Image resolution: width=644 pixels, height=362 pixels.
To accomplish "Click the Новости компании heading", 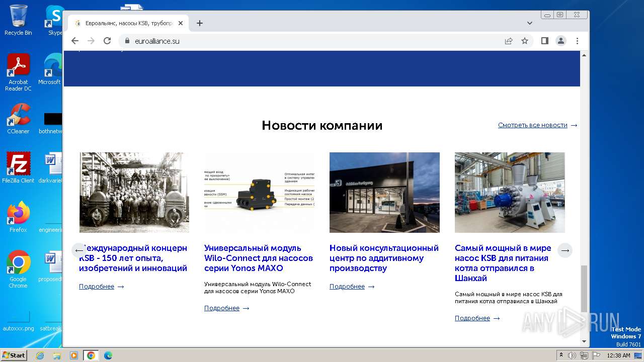I will tap(322, 125).
